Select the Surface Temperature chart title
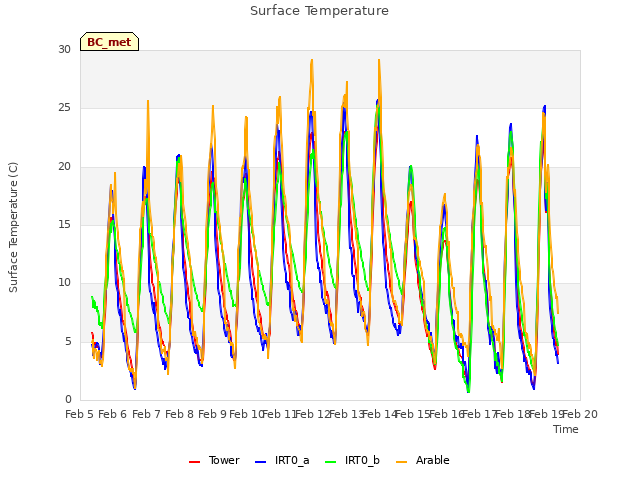 click(320, 11)
